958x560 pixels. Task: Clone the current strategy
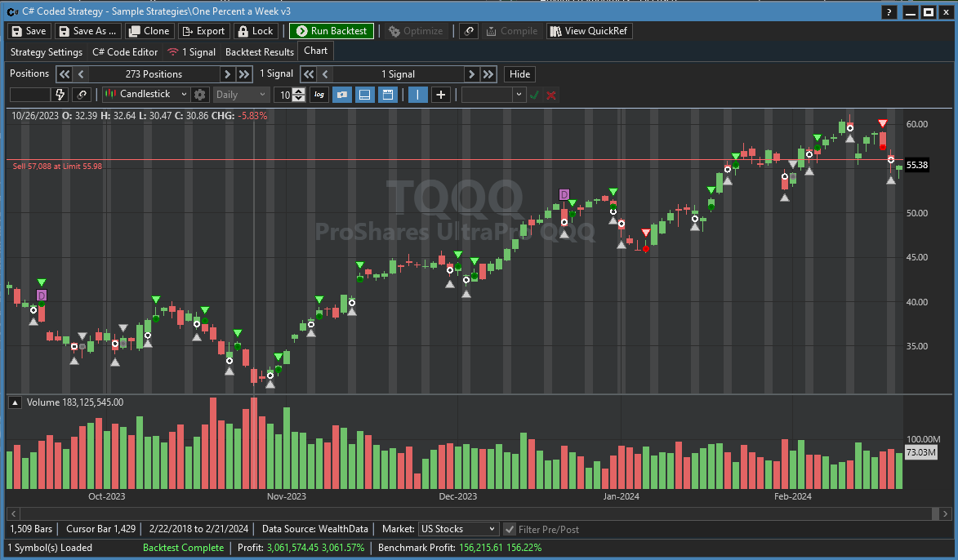point(148,31)
